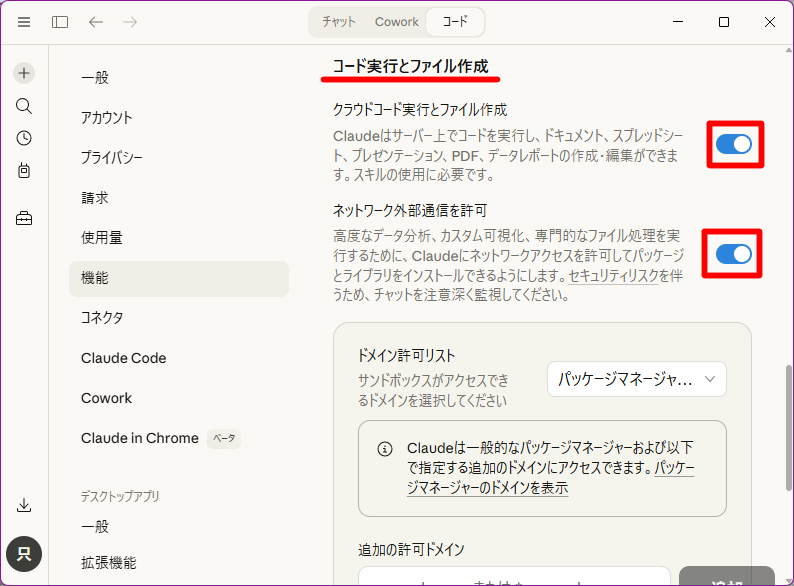This screenshot has height=586, width=794.
Task: Switch to the チャット tab
Action: pyautogui.click(x=339, y=22)
